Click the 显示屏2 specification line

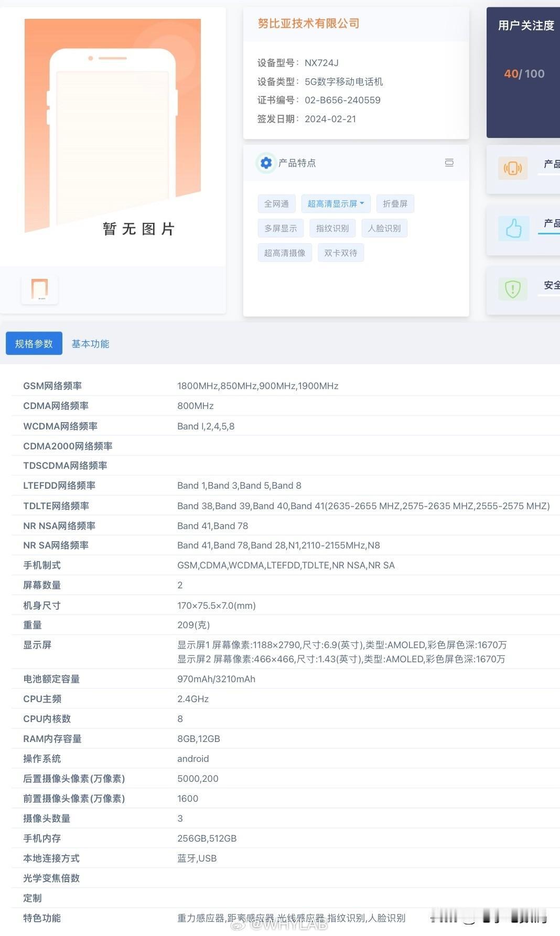coord(341,659)
